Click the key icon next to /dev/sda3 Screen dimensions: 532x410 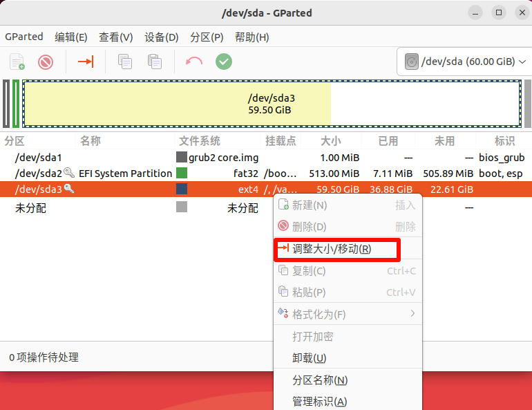69,188
